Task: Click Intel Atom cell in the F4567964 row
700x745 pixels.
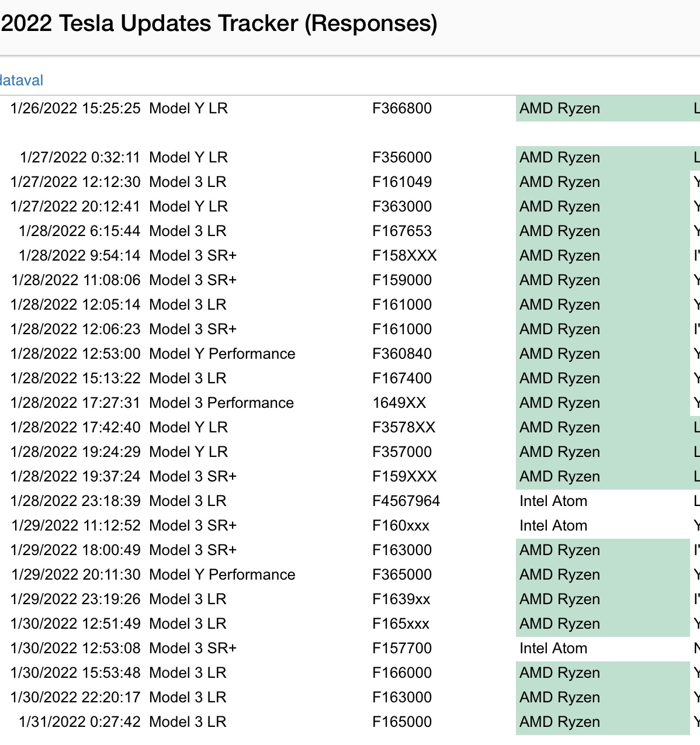Action: tap(553, 501)
